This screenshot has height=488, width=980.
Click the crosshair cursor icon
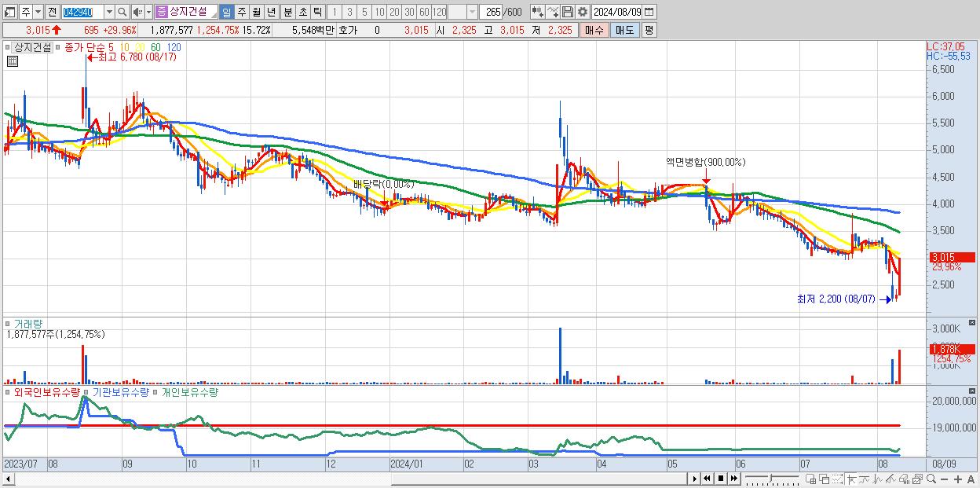click(x=851, y=479)
